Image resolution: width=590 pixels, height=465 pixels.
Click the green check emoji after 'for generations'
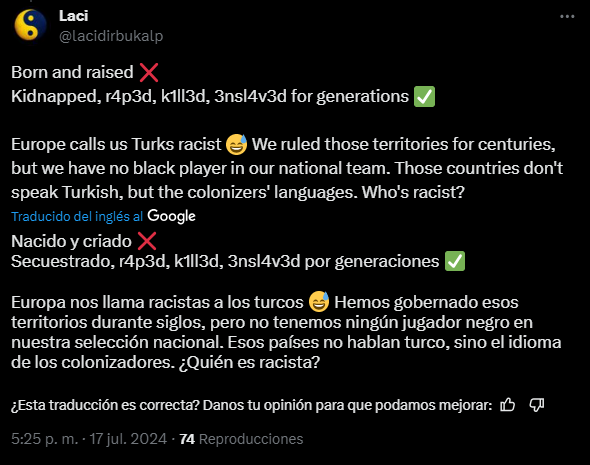[424, 96]
